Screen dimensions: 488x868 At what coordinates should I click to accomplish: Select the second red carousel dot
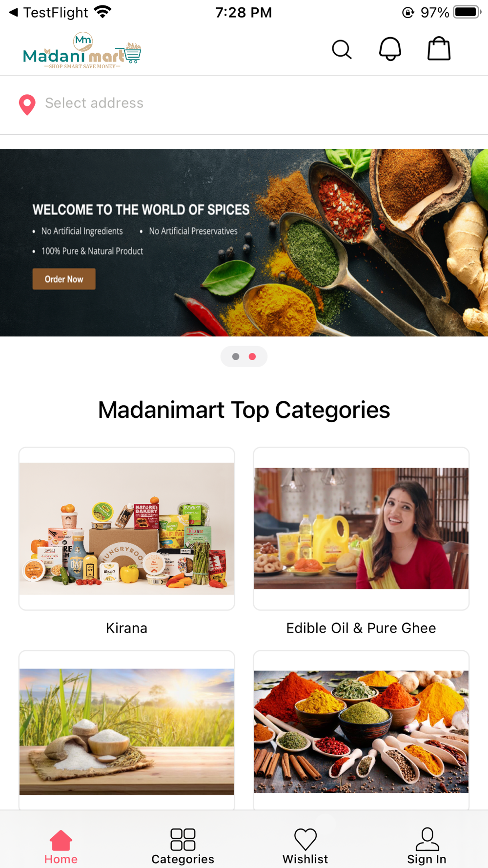tap(252, 356)
